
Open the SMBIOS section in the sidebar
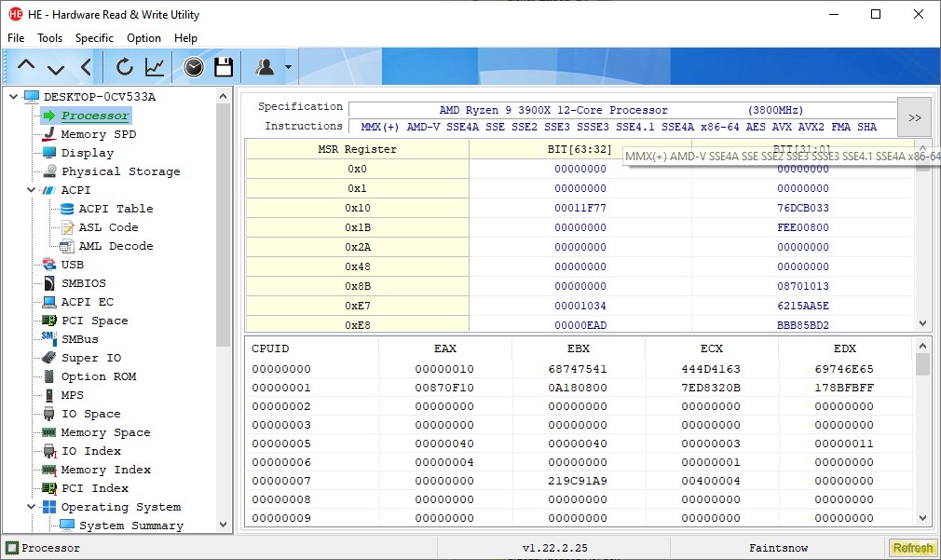tap(48, 282)
